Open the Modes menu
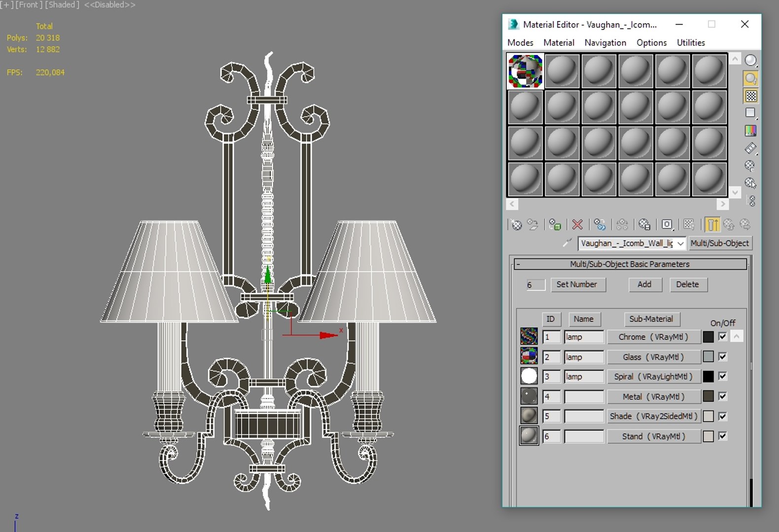Viewport: 779px width, 532px height. click(520, 43)
